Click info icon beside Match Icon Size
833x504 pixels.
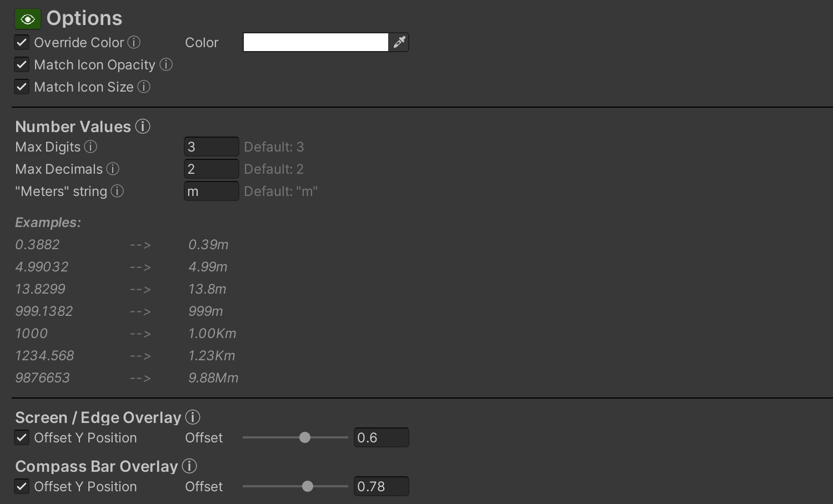pyautogui.click(x=144, y=87)
